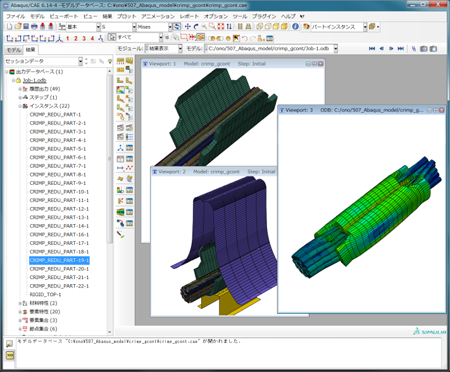Open the ビューポート menu
Image resolution: width=450 pixels, height=372 pixels.
[x=64, y=16]
